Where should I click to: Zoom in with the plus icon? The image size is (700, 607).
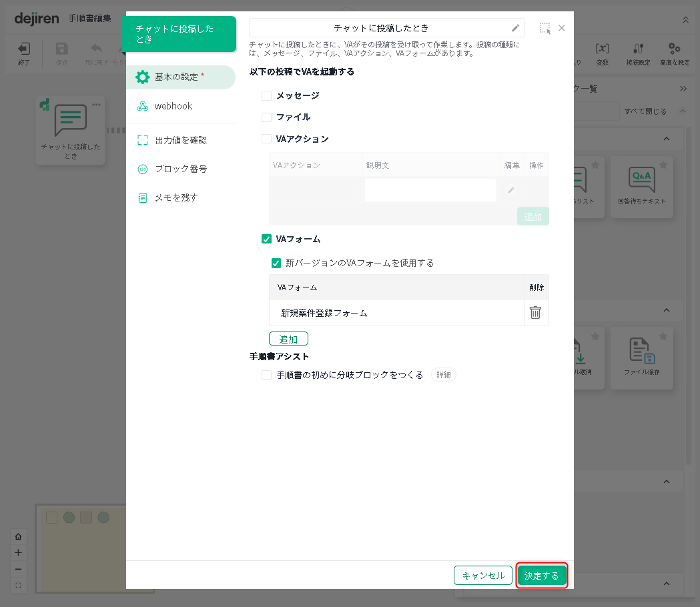point(18,552)
